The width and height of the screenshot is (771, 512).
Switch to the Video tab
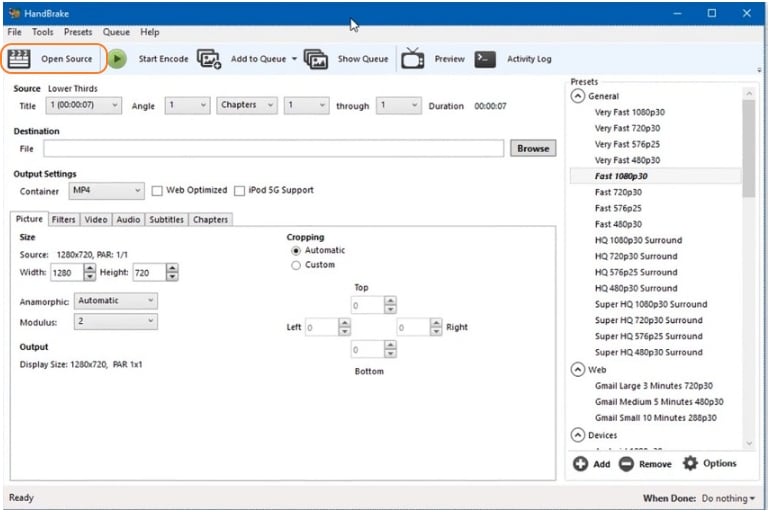click(96, 220)
